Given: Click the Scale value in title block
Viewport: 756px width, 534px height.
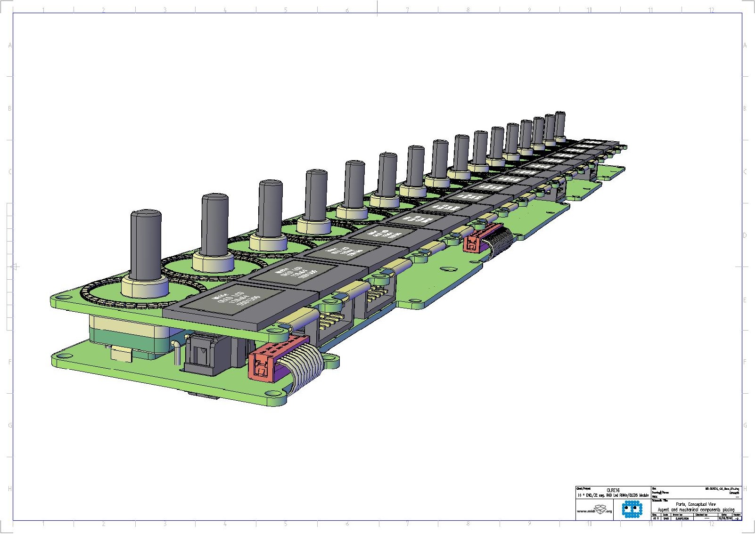Looking at the screenshot, I should 666,518.
